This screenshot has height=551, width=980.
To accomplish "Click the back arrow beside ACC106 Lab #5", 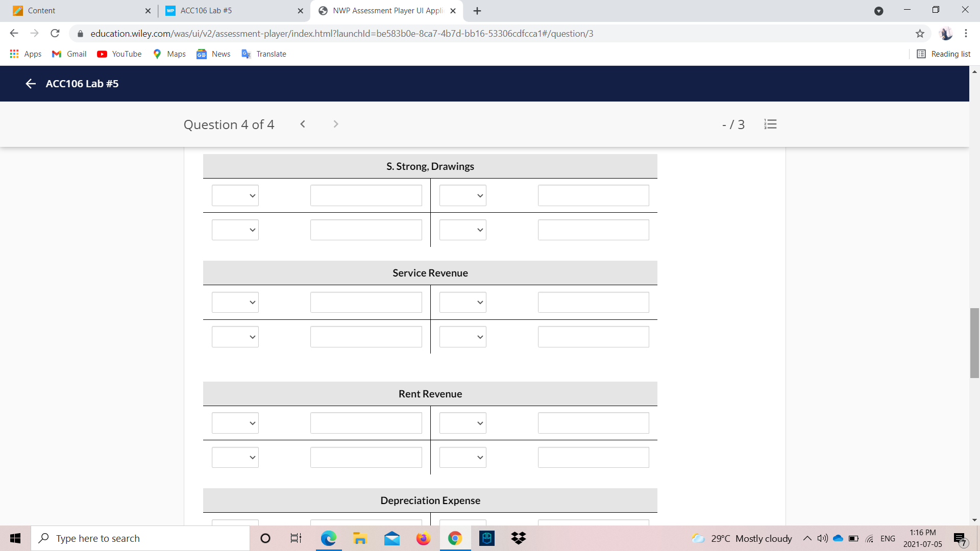I will pyautogui.click(x=31, y=84).
